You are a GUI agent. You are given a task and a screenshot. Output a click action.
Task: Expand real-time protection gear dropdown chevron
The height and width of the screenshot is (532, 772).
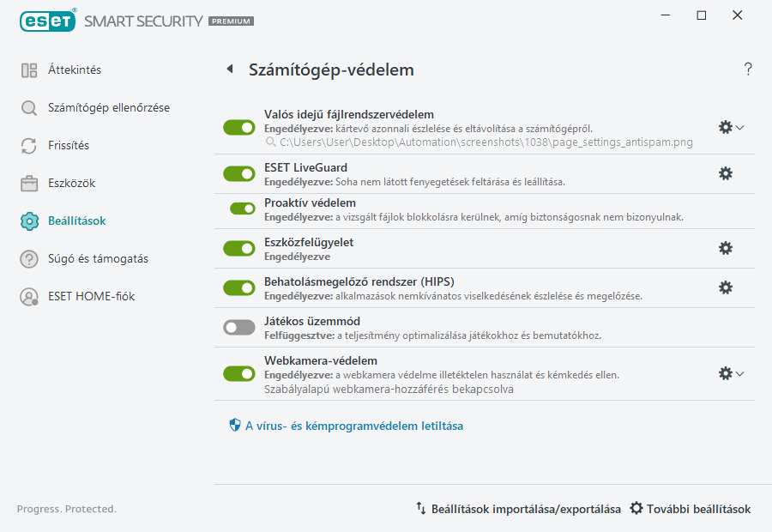tap(738, 126)
